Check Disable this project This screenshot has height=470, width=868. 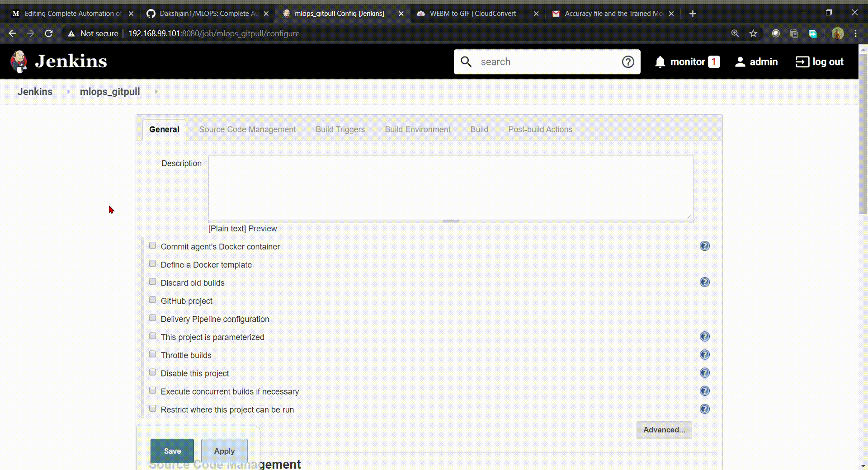[x=153, y=372]
